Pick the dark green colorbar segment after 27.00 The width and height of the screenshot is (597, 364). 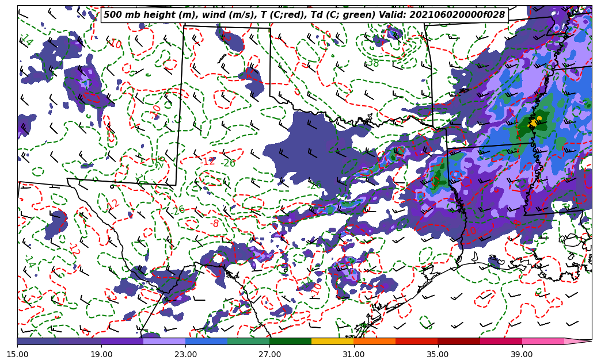pos(291,341)
